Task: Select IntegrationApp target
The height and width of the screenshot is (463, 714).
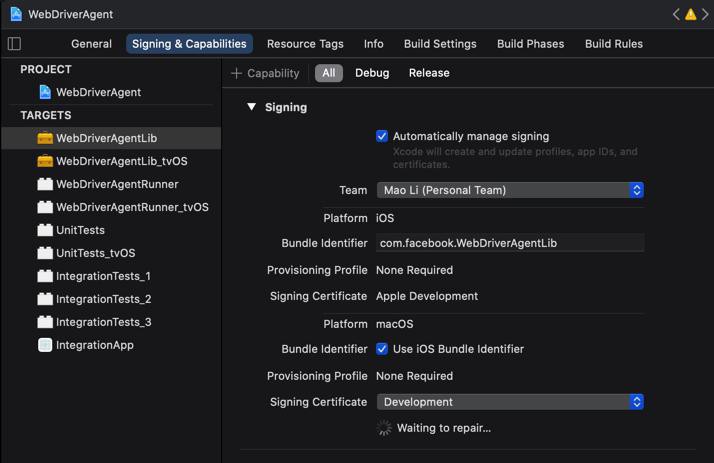Action: tap(112, 345)
